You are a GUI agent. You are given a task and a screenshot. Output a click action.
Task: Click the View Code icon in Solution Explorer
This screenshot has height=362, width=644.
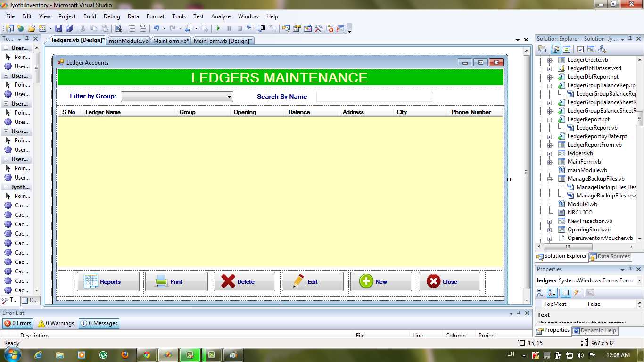[580, 49]
